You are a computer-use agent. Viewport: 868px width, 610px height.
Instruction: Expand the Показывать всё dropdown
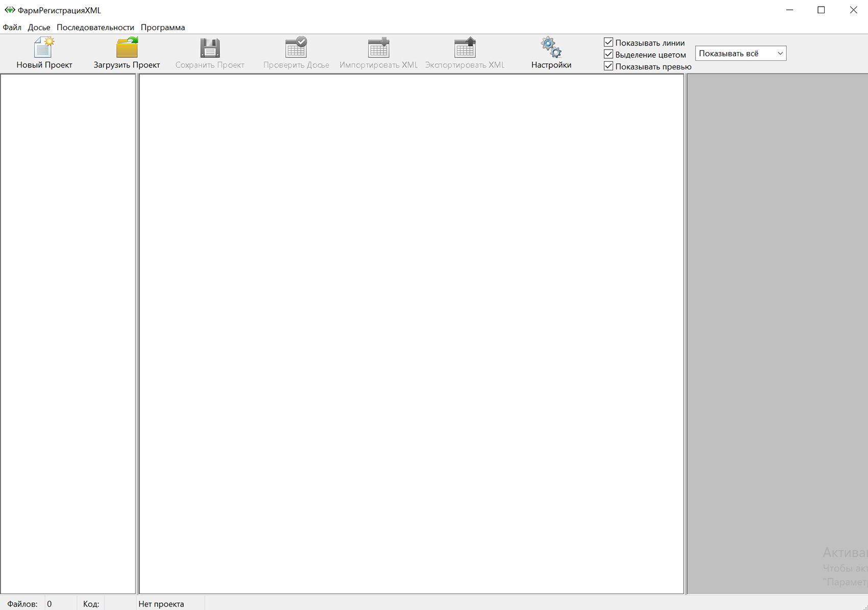pyautogui.click(x=740, y=53)
